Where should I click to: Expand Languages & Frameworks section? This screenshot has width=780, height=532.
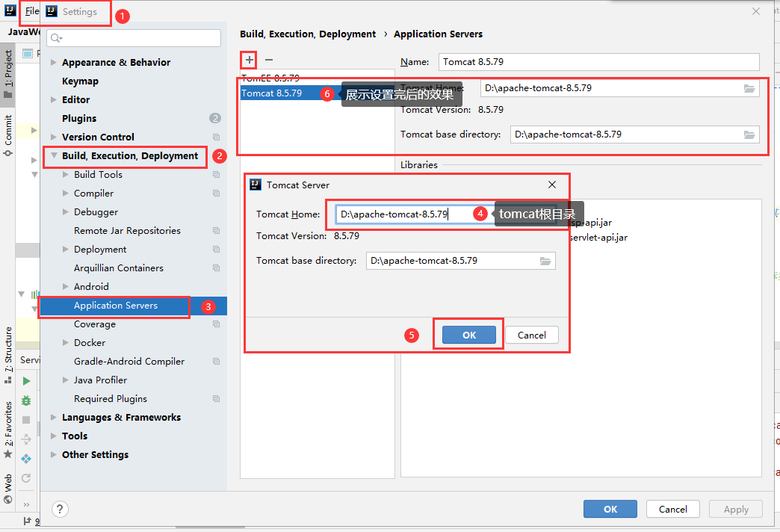(x=53, y=417)
